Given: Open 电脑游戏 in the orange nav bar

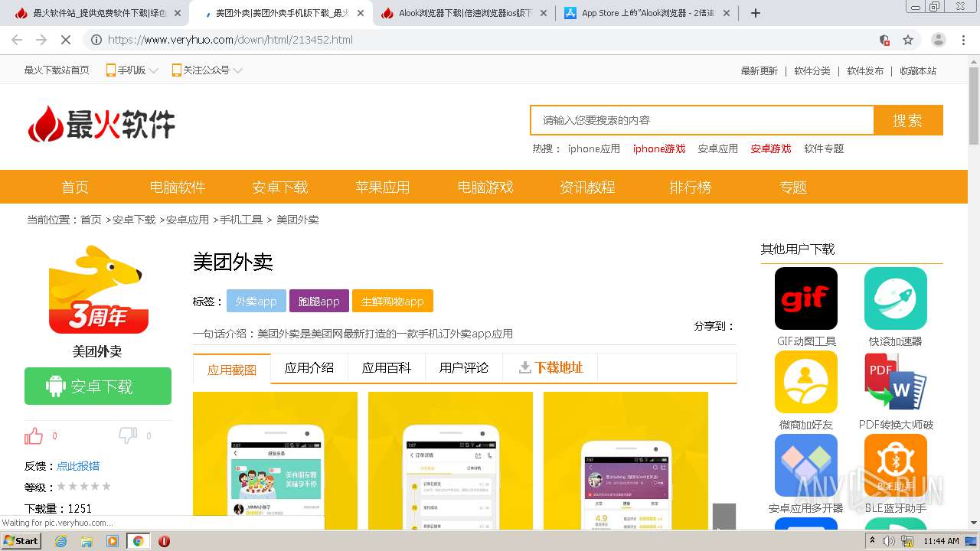Looking at the screenshot, I should (485, 187).
